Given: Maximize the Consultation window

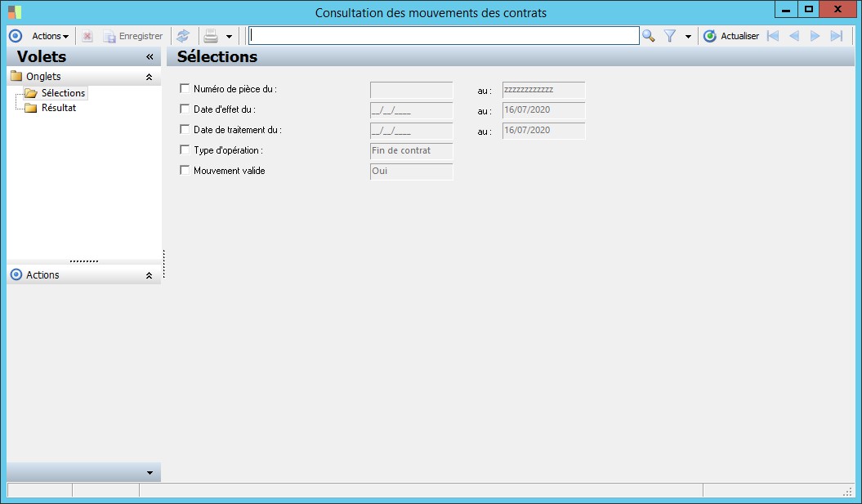Looking at the screenshot, I should click(x=808, y=9).
